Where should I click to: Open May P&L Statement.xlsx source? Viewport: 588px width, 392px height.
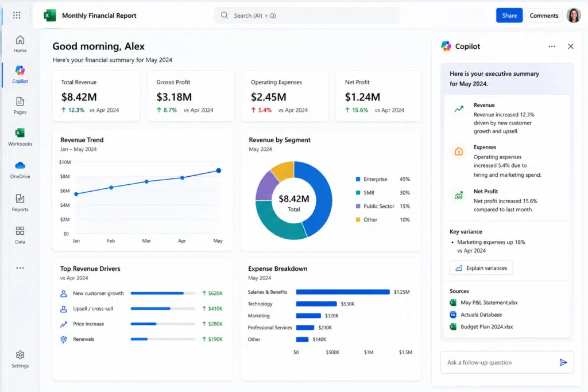coord(489,302)
